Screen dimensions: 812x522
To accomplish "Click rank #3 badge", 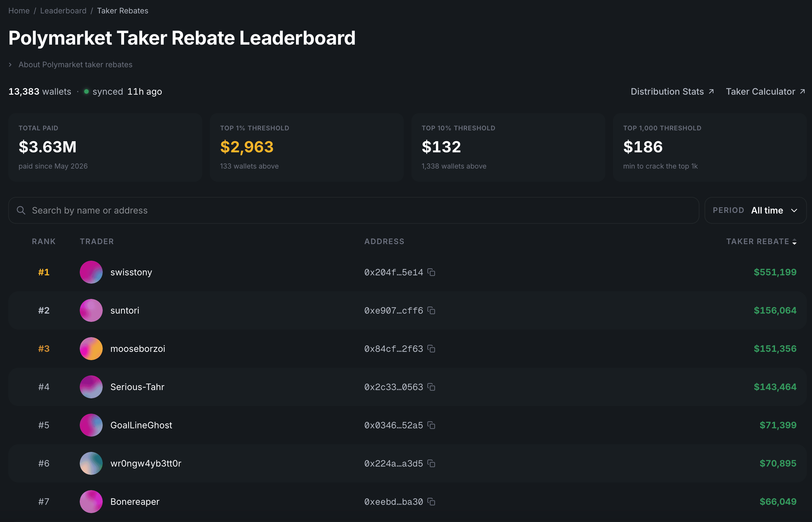I will [x=44, y=349].
